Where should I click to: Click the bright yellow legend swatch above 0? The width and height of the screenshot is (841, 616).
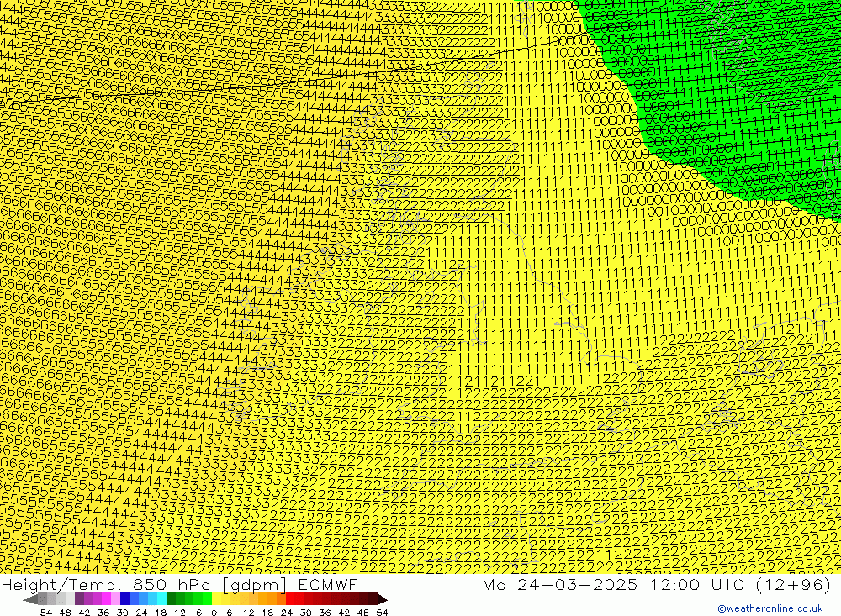coord(217,599)
